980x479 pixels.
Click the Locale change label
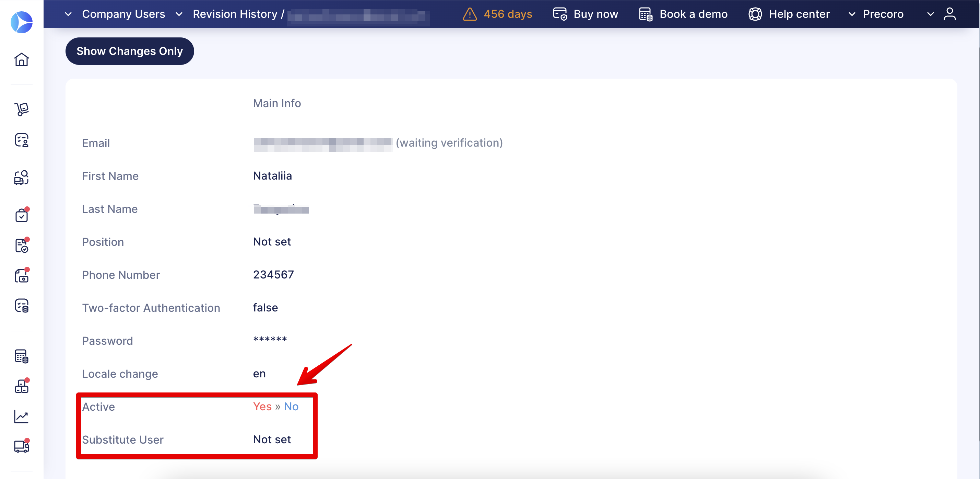tap(120, 374)
